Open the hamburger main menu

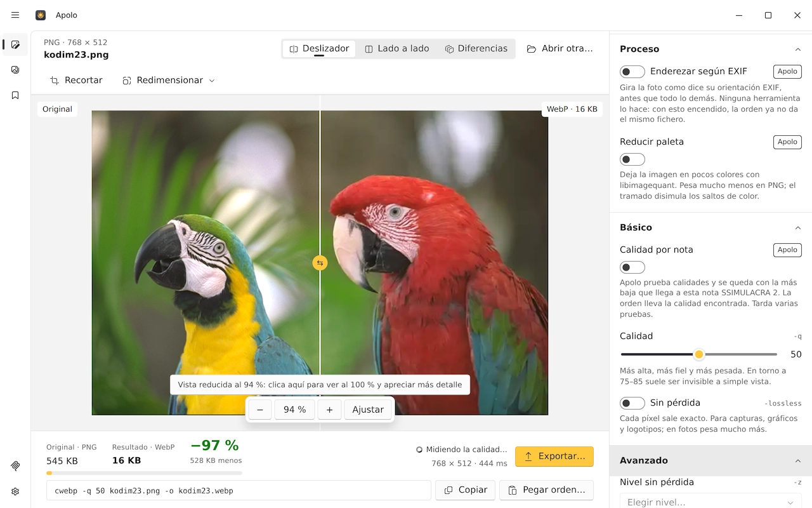15,15
